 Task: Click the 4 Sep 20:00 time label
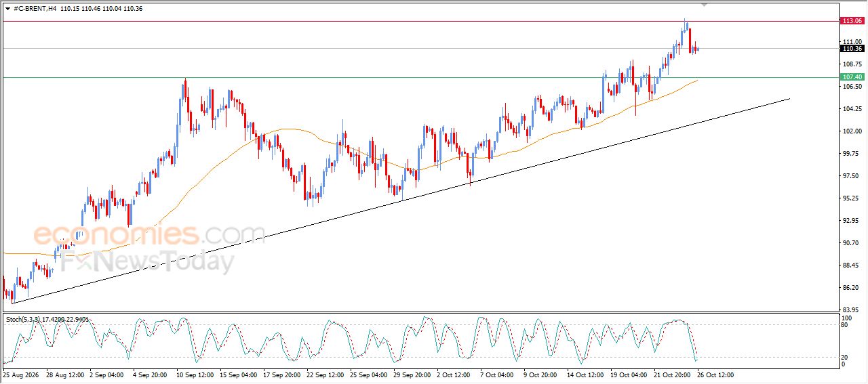149,374
